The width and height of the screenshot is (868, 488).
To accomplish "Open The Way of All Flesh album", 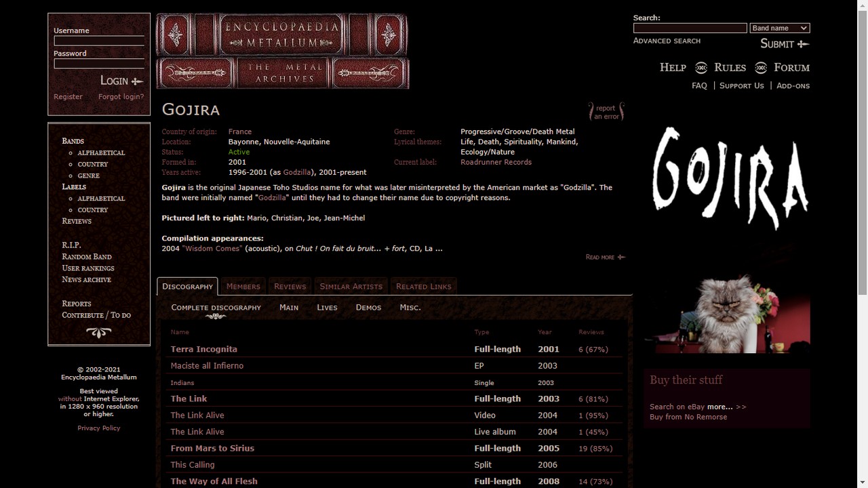I will pos(214,481).
